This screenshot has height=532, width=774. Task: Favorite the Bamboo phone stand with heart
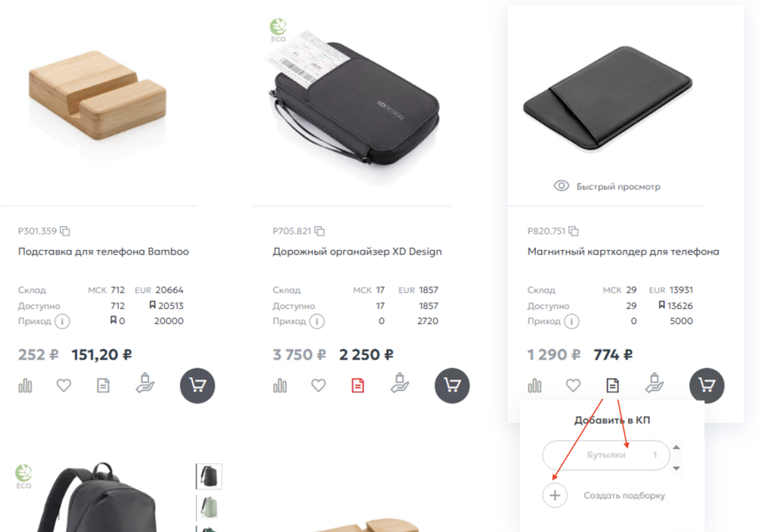(x=63, y=385)
